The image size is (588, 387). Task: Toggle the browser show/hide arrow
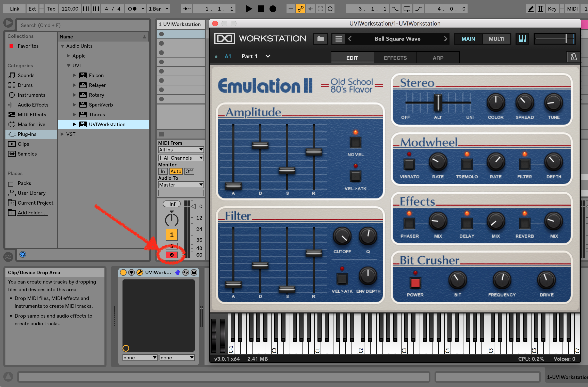pyautogui.click(x=8, y=23)
